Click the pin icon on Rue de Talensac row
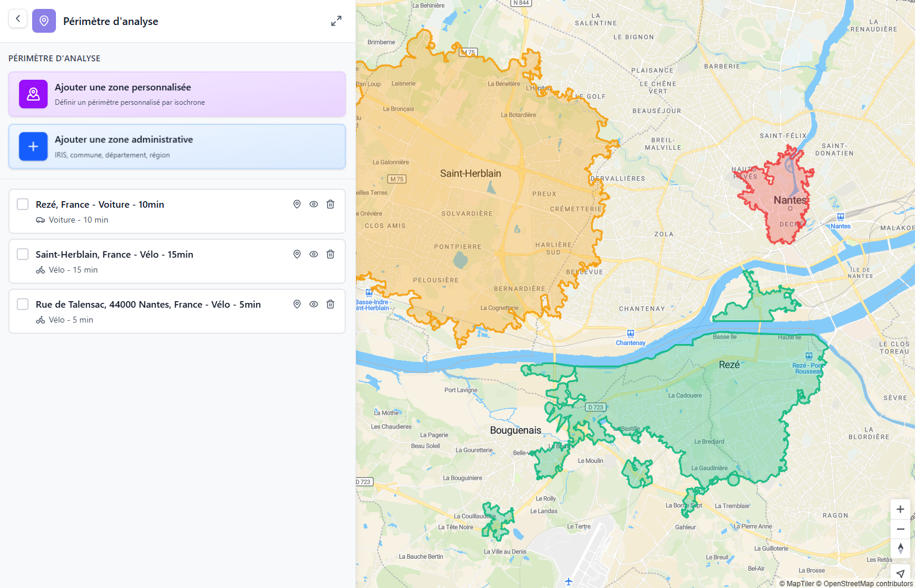Viewport: 915px width, 588px height. tap(296, 304)
